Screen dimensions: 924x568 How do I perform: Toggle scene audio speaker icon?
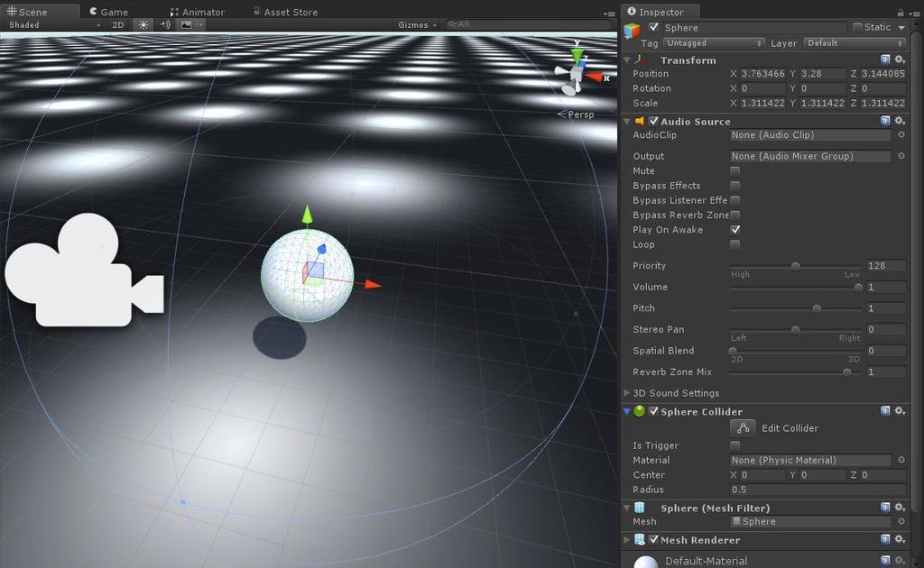click(165, 24)
